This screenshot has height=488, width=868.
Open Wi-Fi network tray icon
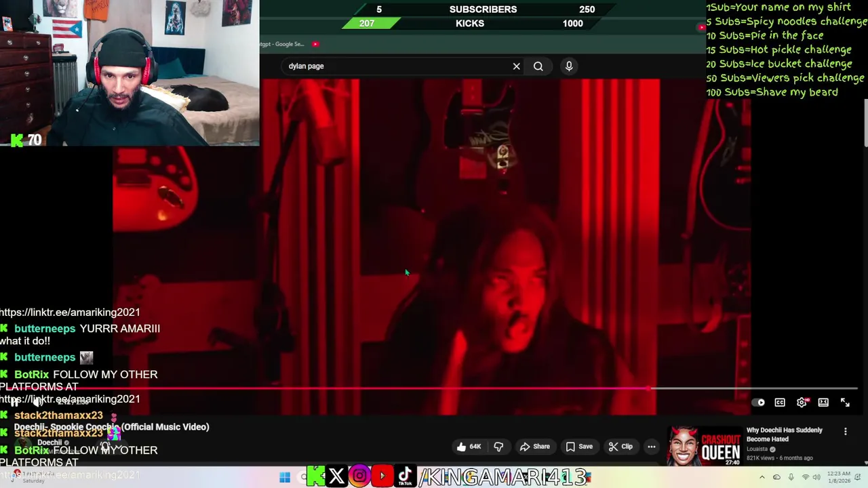[806, 477]
